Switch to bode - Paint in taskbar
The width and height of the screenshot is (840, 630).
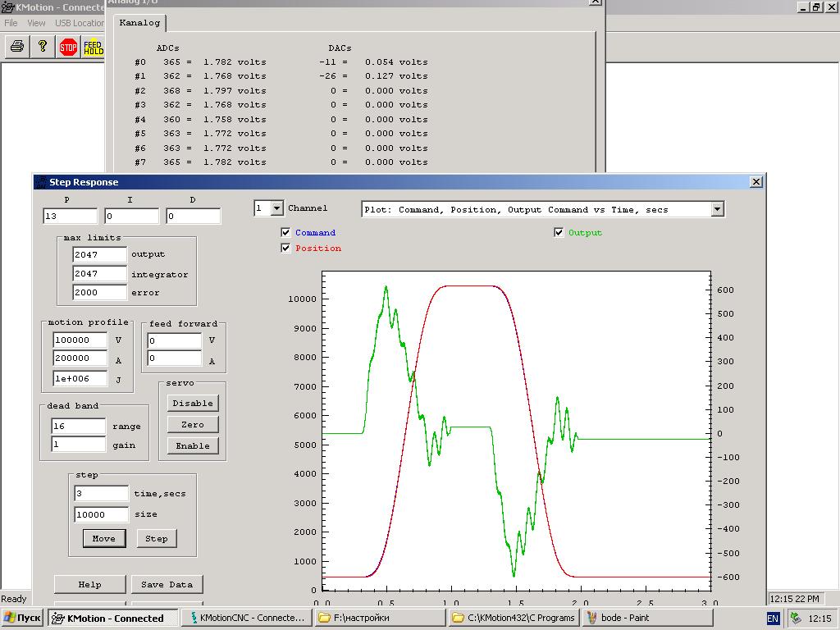click(x=622, y=618)
